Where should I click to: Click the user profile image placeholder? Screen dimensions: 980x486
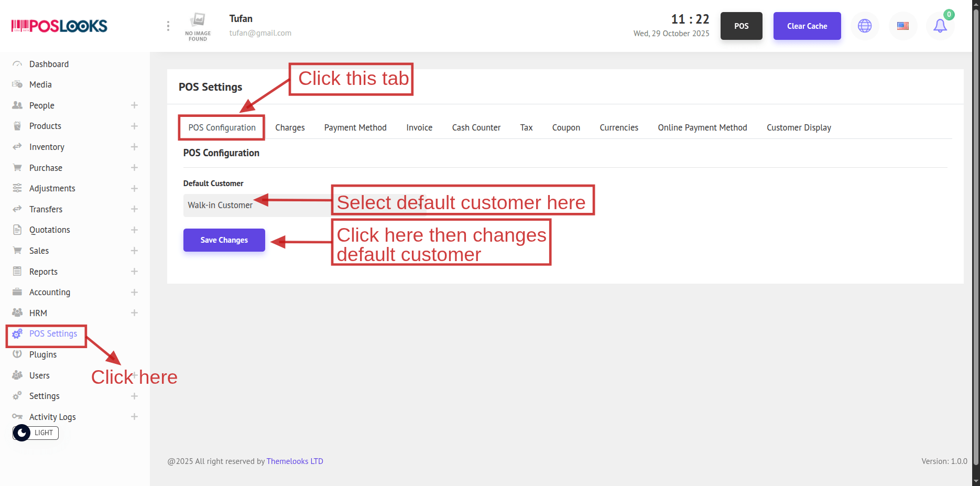click(x=198, y=26)
